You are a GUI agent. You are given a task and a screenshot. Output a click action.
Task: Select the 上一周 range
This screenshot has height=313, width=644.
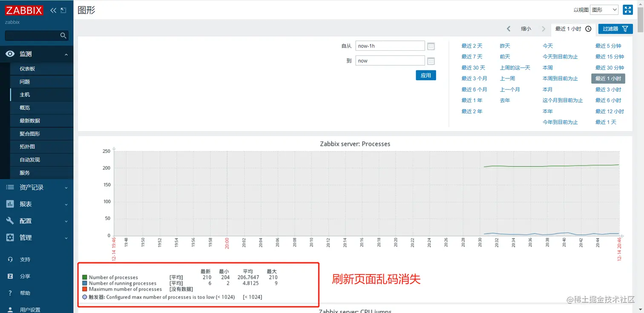coord(507,78)
